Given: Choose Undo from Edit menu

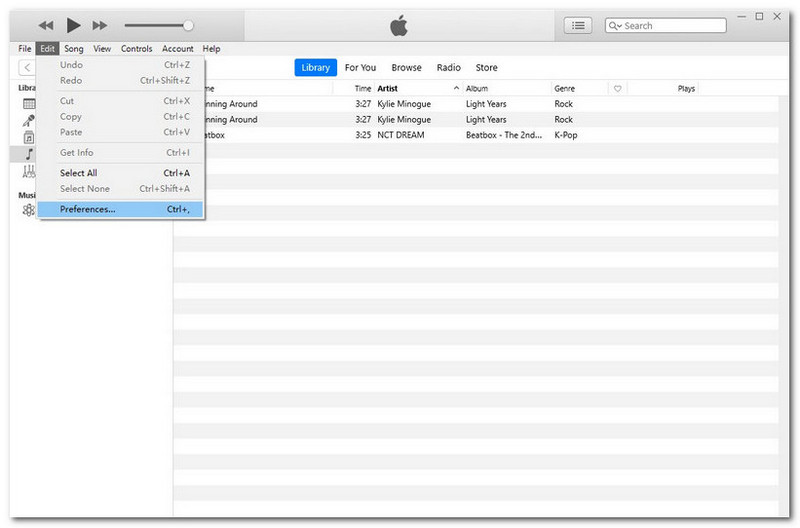Looking at the screenshot, I should tap(121, 65).
